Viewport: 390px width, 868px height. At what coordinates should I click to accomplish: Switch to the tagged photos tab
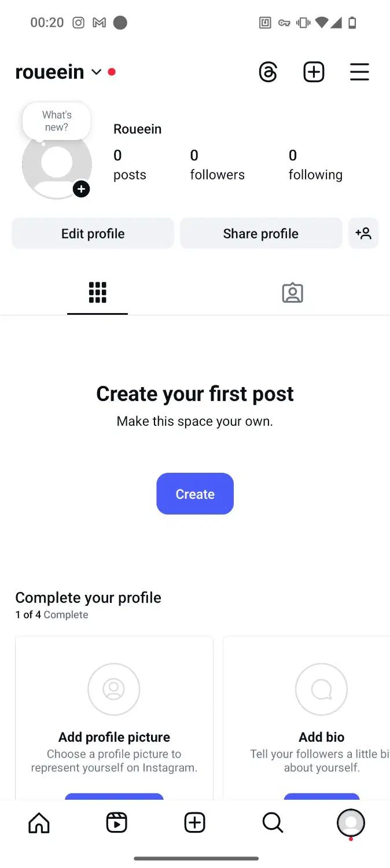click(292, 293)
